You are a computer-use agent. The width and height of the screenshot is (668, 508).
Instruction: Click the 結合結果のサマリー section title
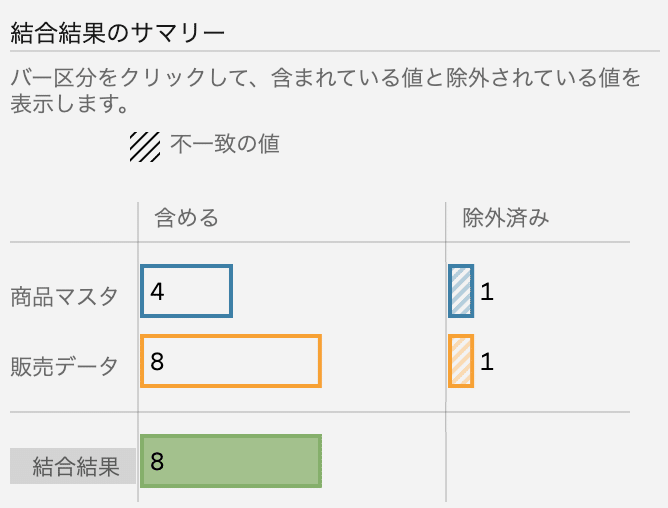pos(118,33)
